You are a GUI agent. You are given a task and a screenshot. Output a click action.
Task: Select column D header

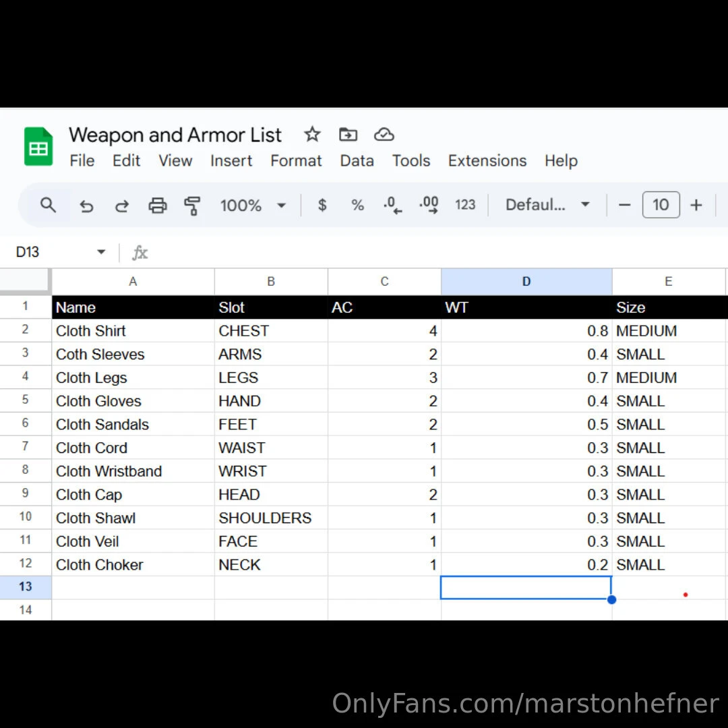click(526, 282)
